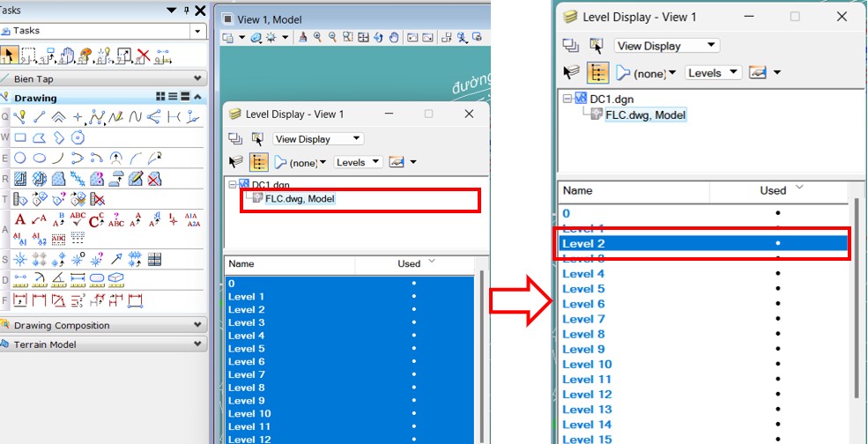Select the Spell Checker ABC tool
Image resolution: width=868 pixels, height=444 pixels.
78,219
